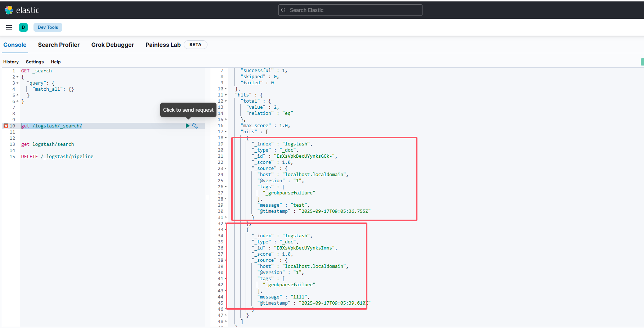644x328 pixels.
Task: Open the Painless Lab tab
Action: 163,45
